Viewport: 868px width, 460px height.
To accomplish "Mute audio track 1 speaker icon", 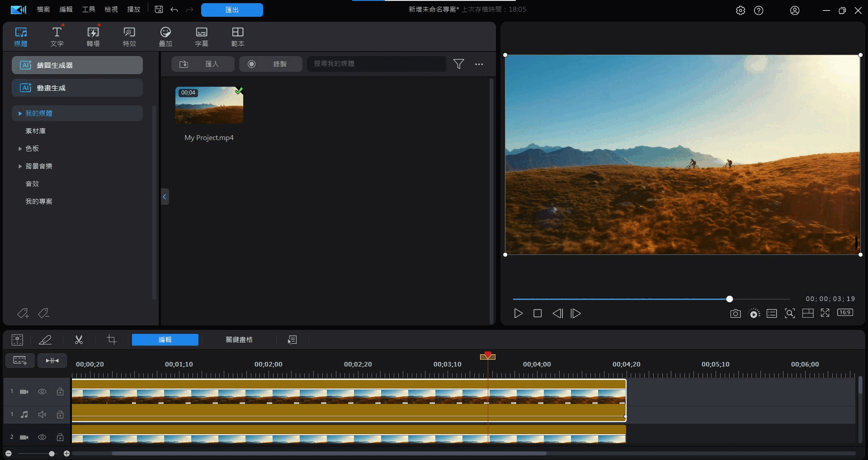I will [42, 414].
